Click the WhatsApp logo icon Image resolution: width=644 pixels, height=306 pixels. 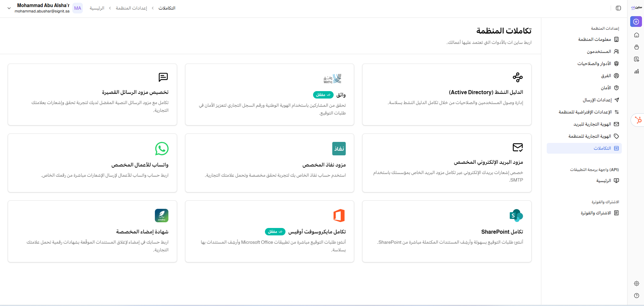(162, 149)
